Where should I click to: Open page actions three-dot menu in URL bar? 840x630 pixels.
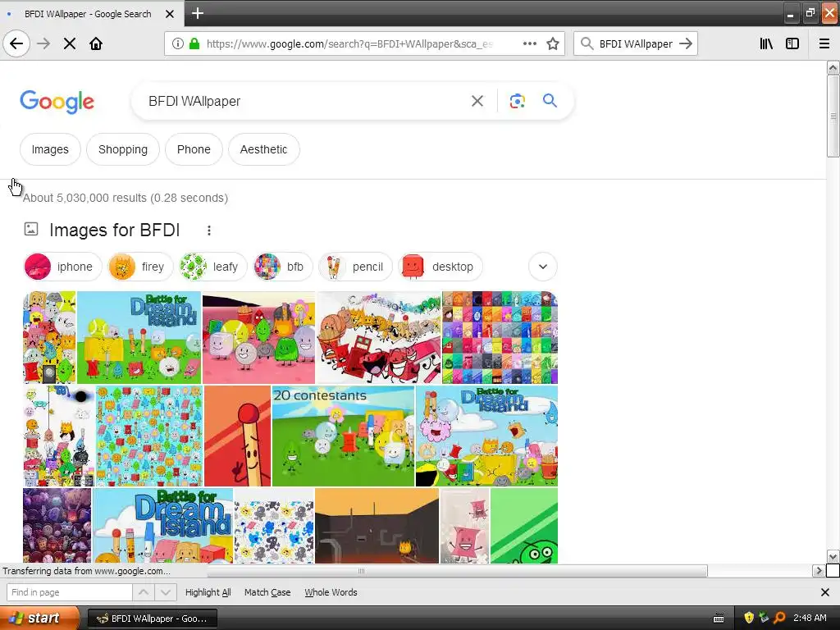coord(529,43)
